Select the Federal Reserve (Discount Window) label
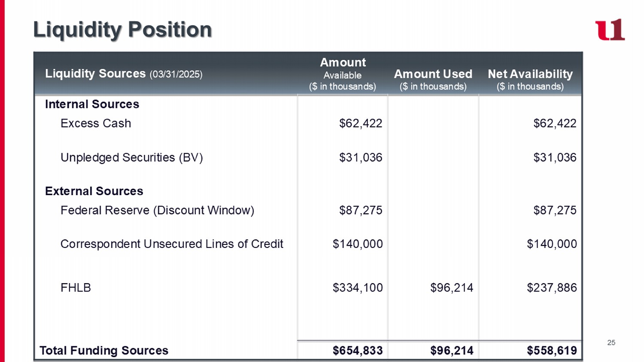Viewport: 644px width, 362px height. 157,210
